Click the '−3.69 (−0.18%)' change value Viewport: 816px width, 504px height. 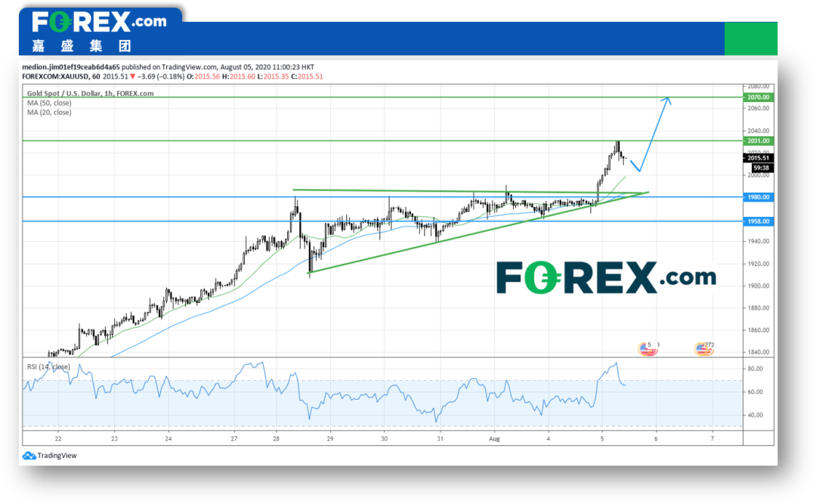(161, 76)
